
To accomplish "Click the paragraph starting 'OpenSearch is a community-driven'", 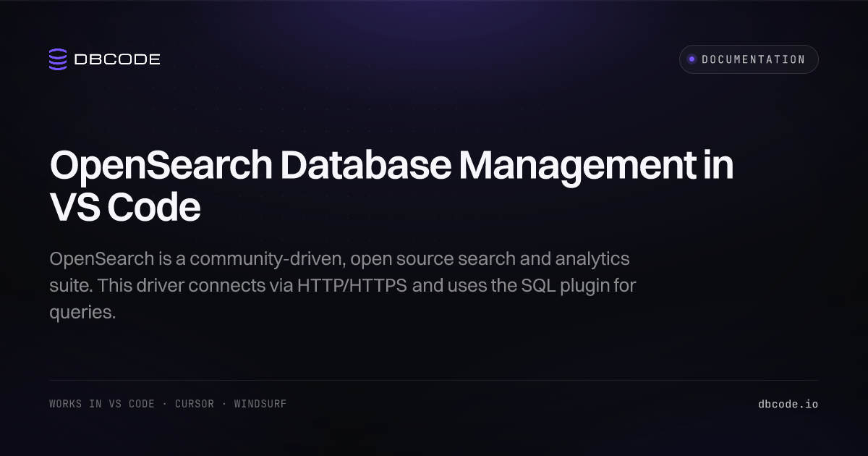I will click(343, 285).
